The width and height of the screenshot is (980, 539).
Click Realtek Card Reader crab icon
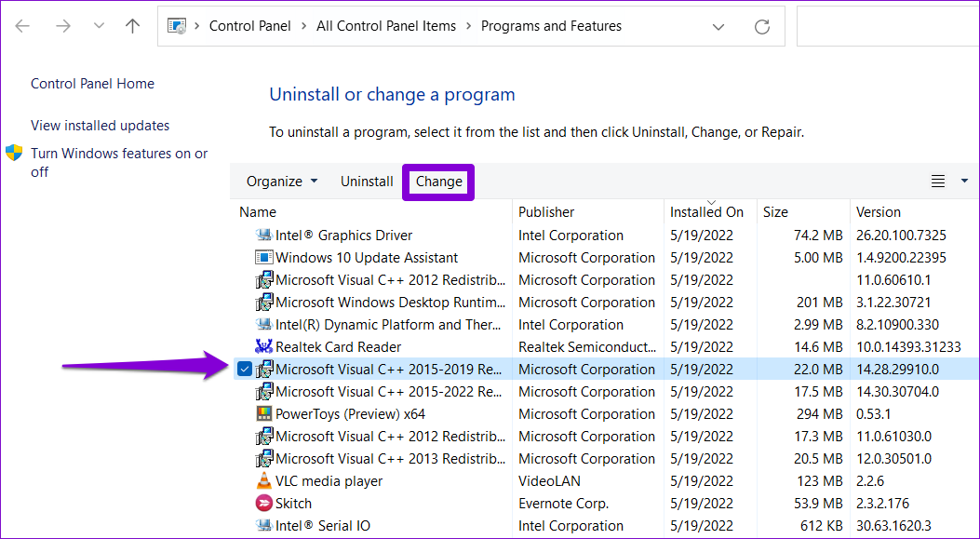[x=264, y=347]
